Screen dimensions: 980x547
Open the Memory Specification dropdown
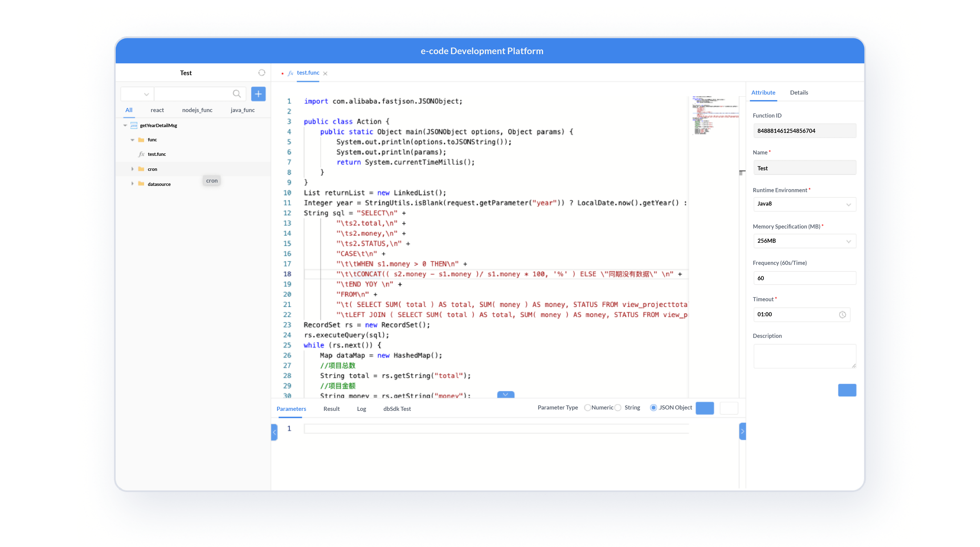pyautogui.click(x=849, y=241)
